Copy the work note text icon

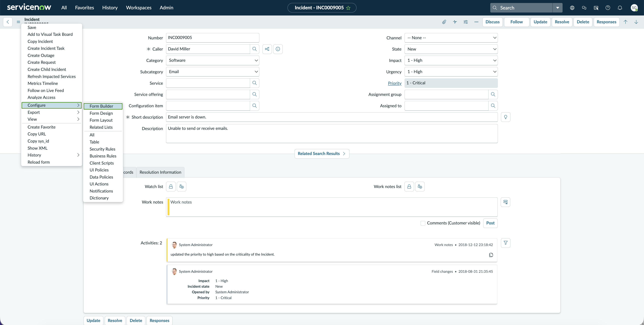pyautogui.click(x=491, y=255)
